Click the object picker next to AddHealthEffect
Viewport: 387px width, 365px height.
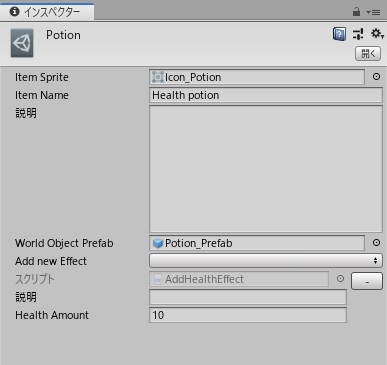tap(340, 279)
